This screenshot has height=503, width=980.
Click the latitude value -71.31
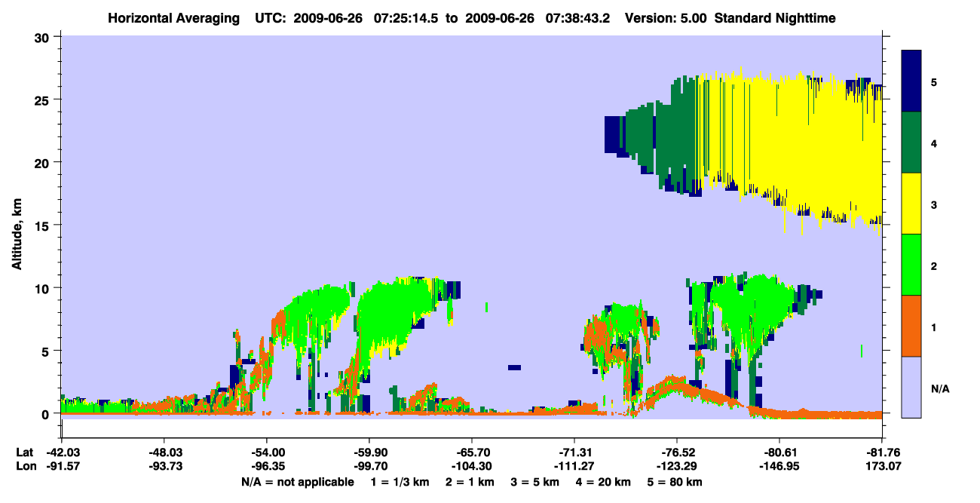click(x=574, y=452)
